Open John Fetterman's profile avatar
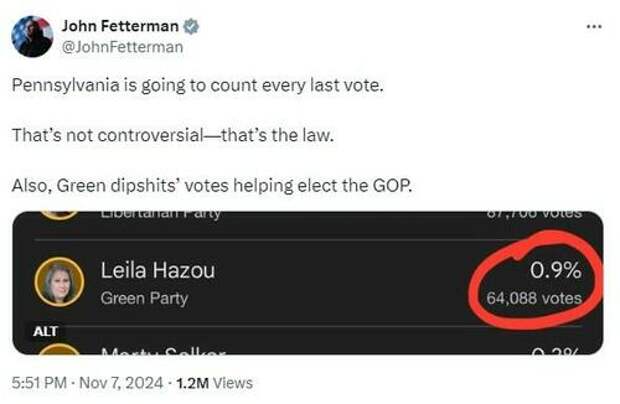 coord(32,36)
